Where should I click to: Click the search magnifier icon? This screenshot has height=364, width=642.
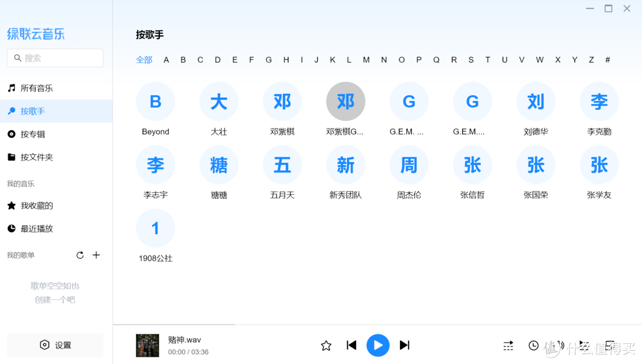coord(18,58)
